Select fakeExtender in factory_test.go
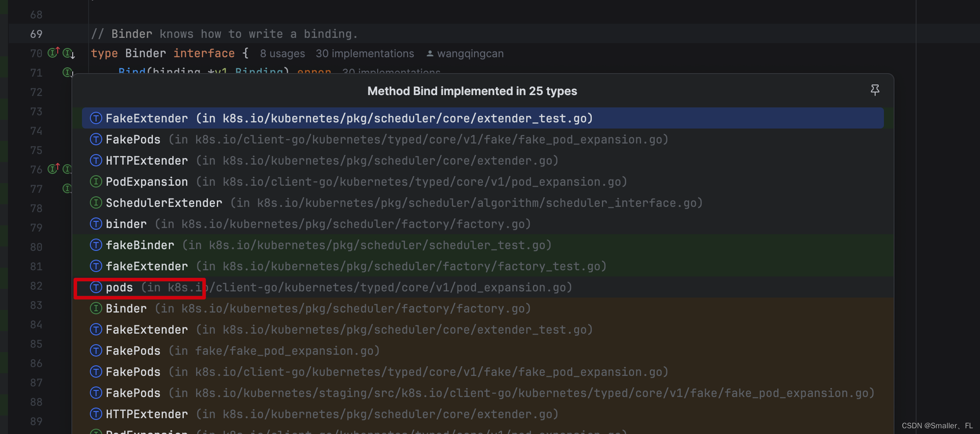The height and width of the screenshot is (434, 980). click(x=483, y=266)
